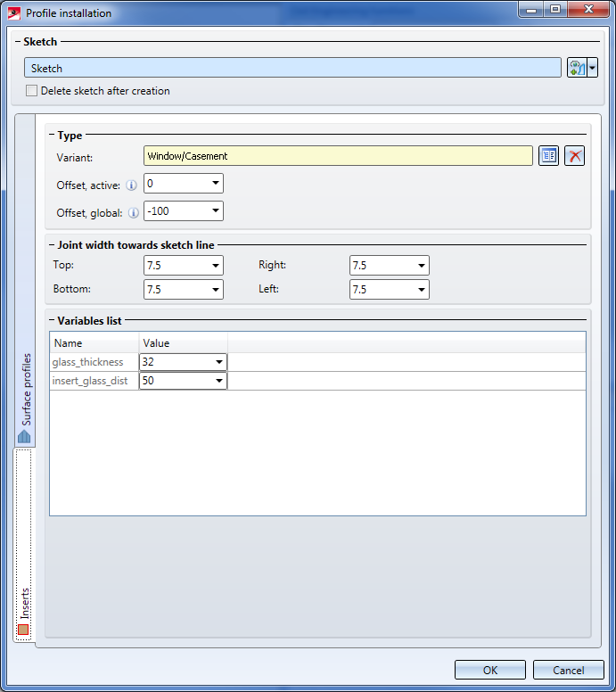Viewport: 616px width, 692px height.
Task: Open the Offset, active dropdown
Action: [216, 183]
